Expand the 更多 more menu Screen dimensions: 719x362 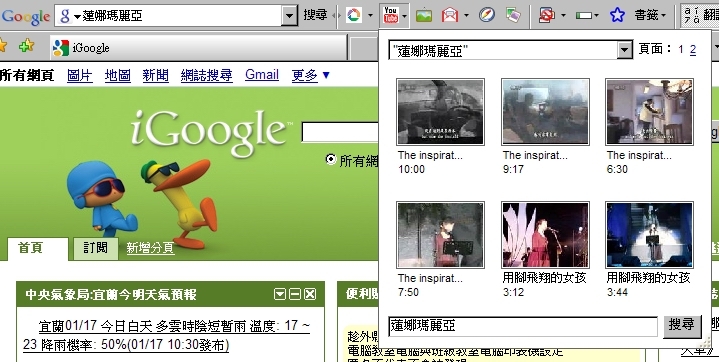(310, 75)
